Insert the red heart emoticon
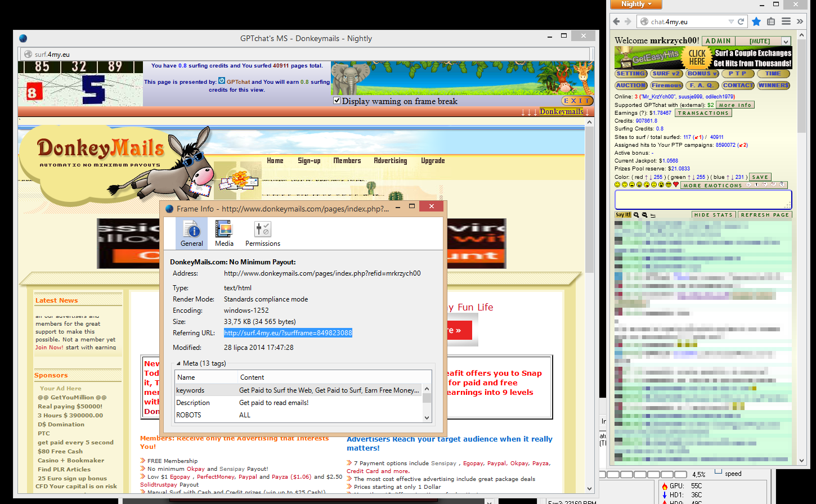The image size is (816, 504). point(676,184)
